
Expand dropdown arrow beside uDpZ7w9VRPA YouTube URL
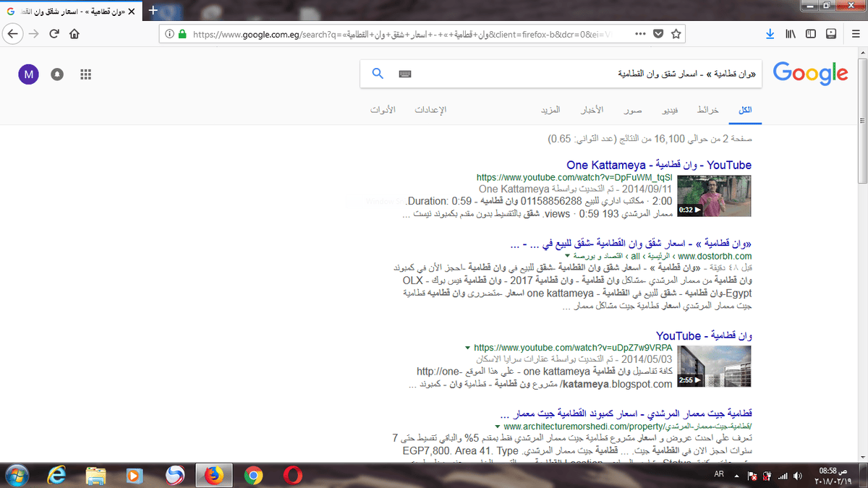(468, 348)
